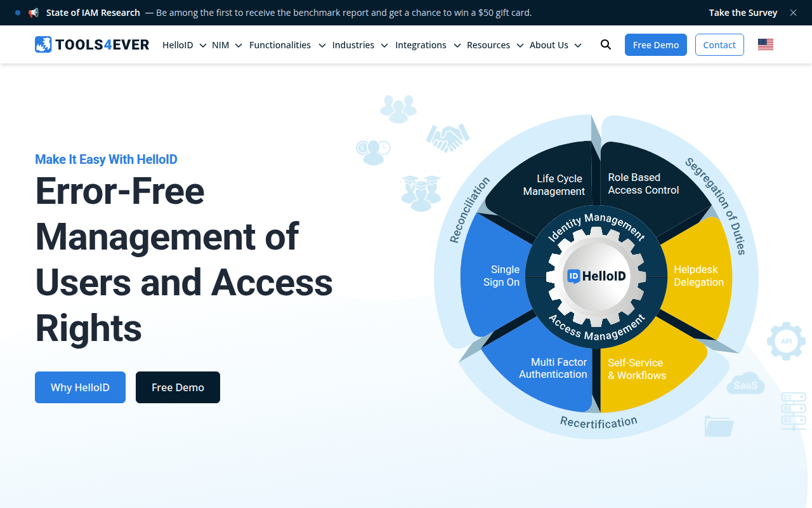Screen dimensions: 812x508
Task: Open the NIM nav menu item
Action: point(220,45)
